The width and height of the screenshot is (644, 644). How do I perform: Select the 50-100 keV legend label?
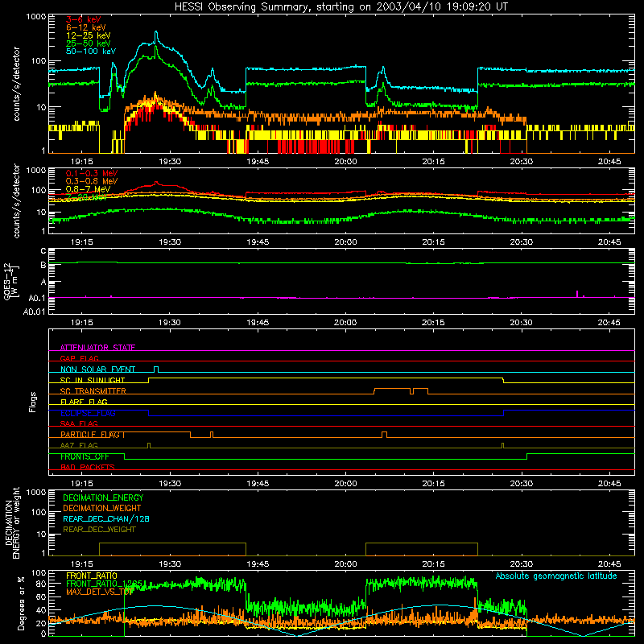(x=91, y=52)
